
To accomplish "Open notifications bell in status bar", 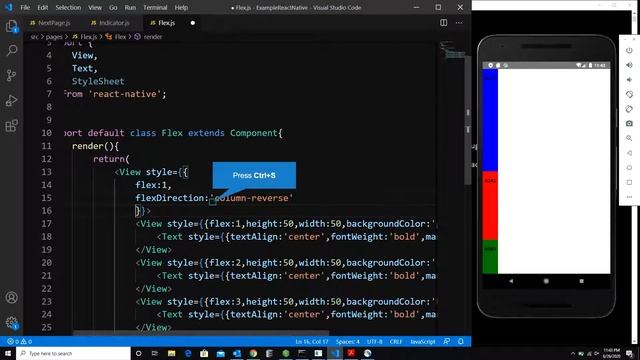I will coord(461,342).
